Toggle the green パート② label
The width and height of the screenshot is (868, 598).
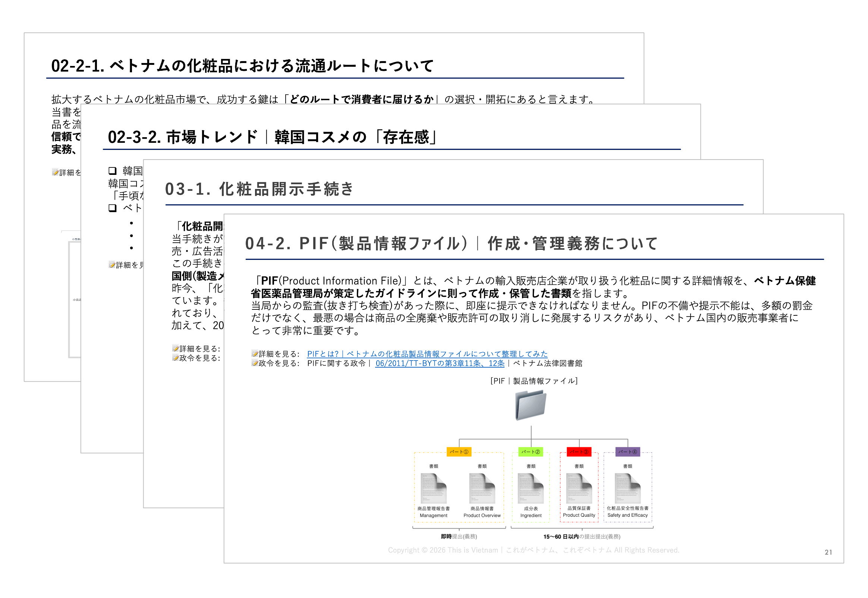[531, 452]
